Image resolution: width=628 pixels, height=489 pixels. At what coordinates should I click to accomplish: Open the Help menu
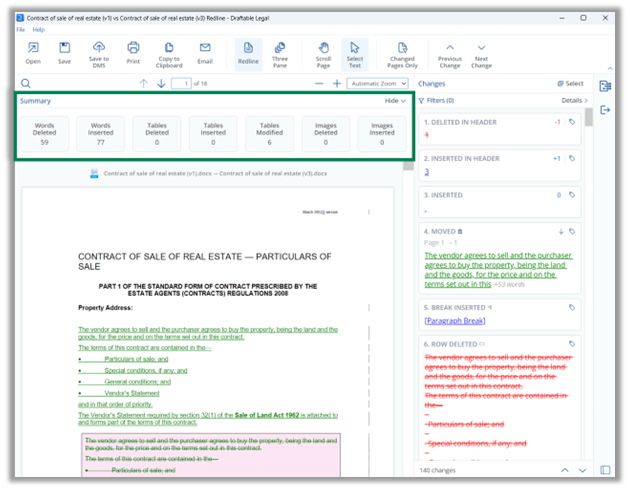point(38,30)
